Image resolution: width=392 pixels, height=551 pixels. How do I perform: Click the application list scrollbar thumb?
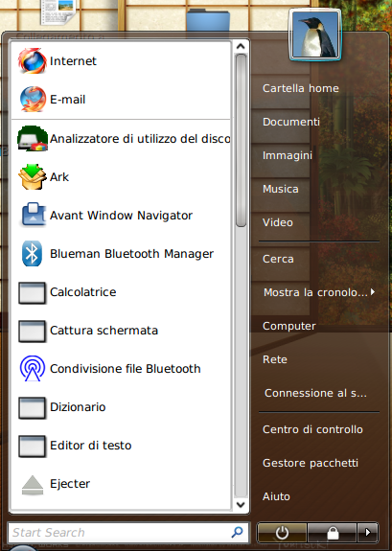tap(241, 141)
